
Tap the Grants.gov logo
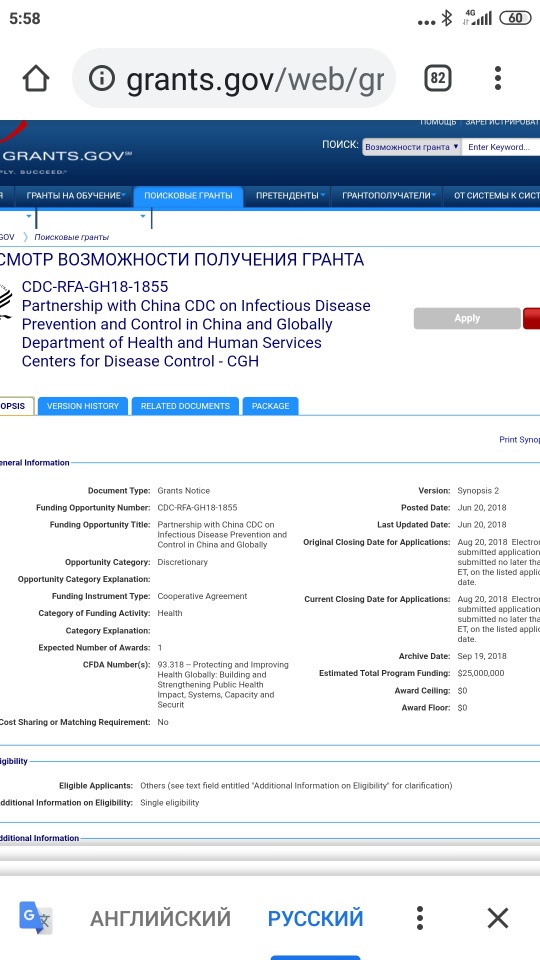click(66, 158)
